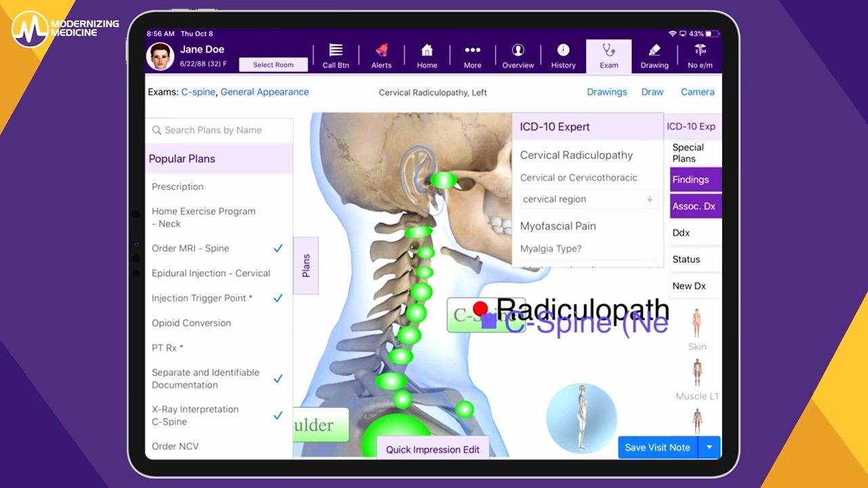Click the body orientation globe
Viewport: 868px width, 488px height.
[581, 418]
